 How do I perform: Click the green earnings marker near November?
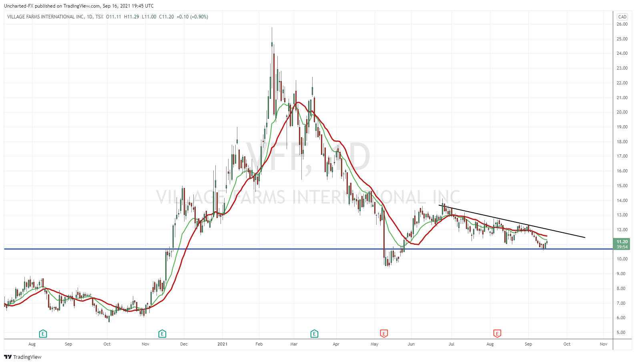(x=162, y=334)
